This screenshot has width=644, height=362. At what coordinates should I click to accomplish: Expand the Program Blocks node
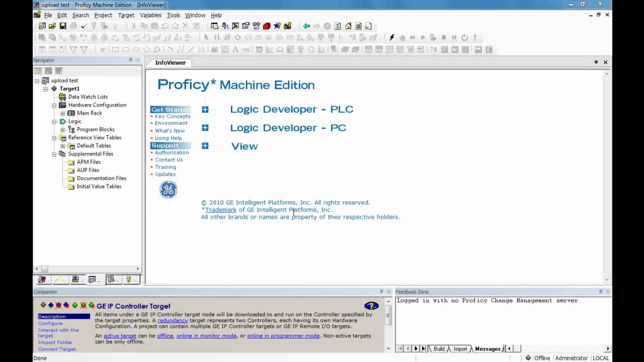pyautogui.click(x=63, y=130)
